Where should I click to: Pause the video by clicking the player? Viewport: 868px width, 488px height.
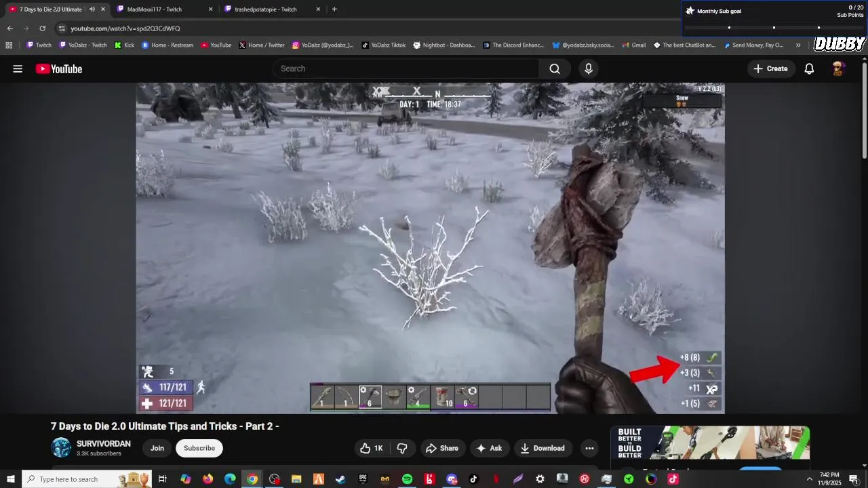pos(430,248)
